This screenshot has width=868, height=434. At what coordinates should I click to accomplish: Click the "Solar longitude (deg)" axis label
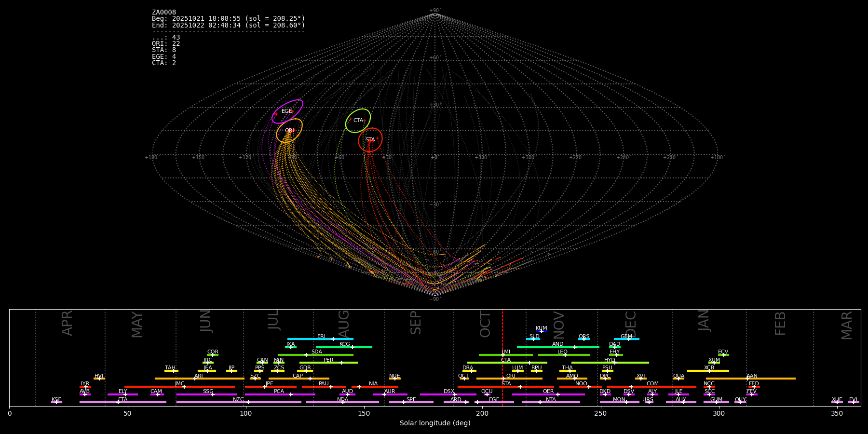pyautogui.click(x=435, y=423)
